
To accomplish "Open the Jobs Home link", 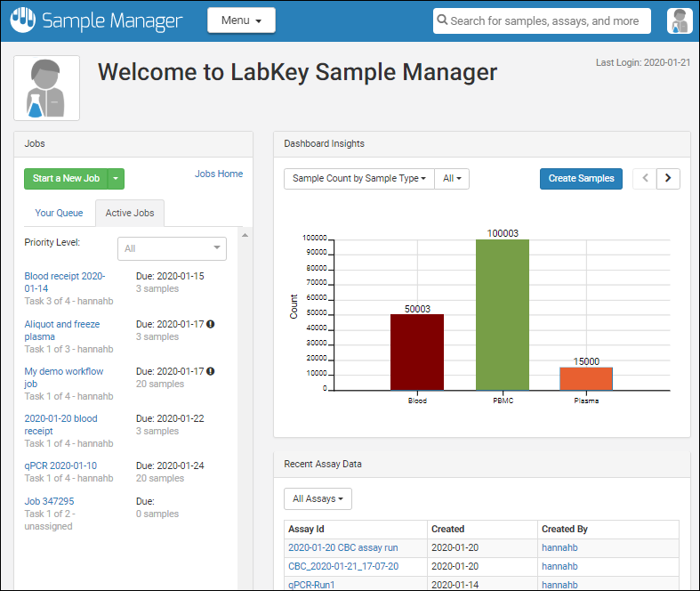I will point(218,174).
